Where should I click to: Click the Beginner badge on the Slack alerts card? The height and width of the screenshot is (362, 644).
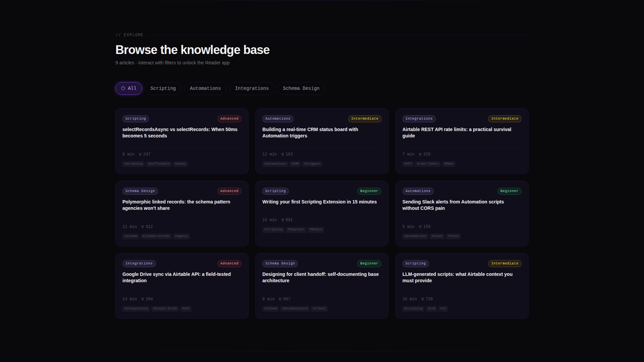coord(509,191)
